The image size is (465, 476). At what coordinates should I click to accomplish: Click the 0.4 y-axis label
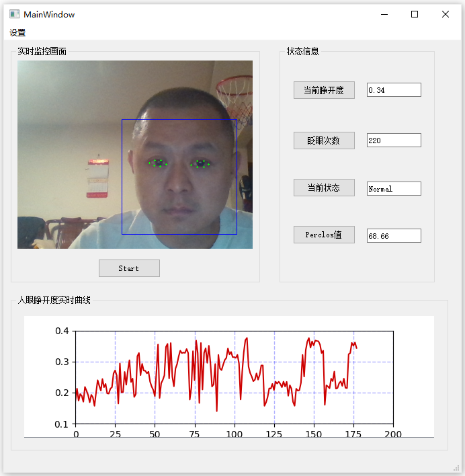[x=62, y=331]
